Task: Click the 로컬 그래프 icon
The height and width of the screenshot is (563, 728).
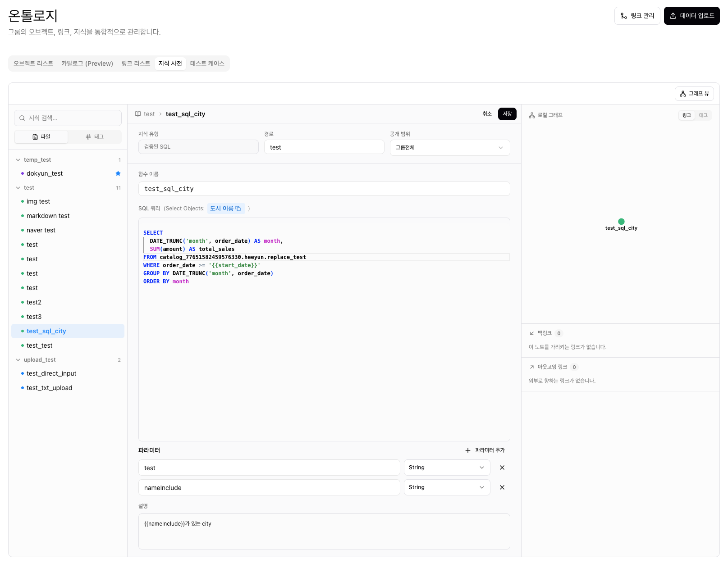Action: pyautogui.click(x=532, y=115)
